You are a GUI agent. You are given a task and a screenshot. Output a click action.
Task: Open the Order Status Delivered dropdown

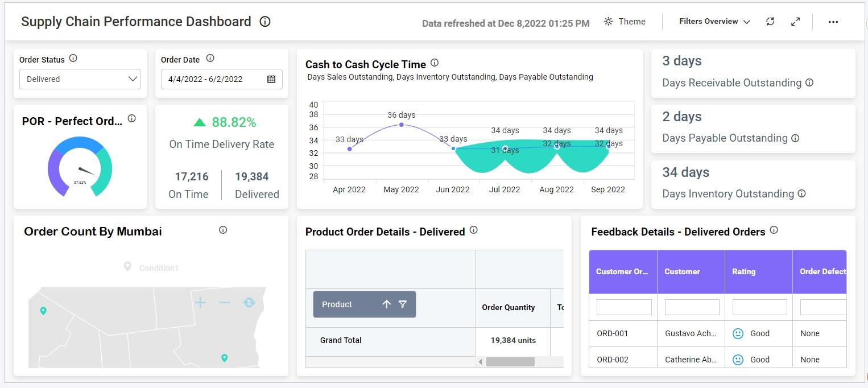tap(80, 79)
